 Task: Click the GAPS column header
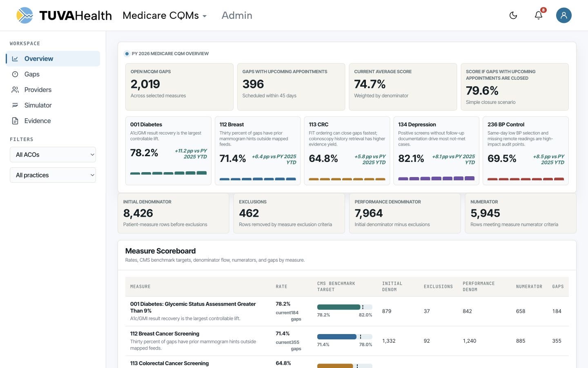(x=558, y=287)
